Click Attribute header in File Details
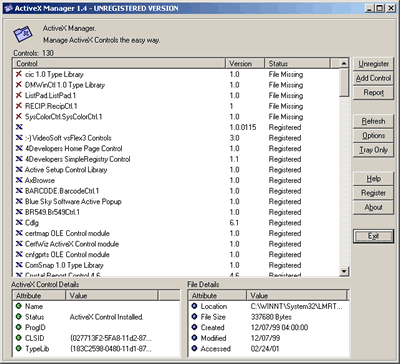 218,296
